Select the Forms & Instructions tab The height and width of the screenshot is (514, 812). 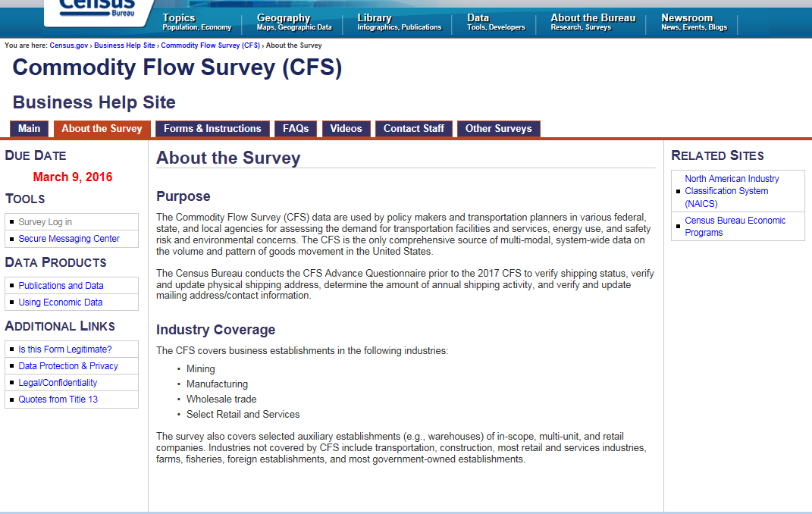[x=212, y=129]
